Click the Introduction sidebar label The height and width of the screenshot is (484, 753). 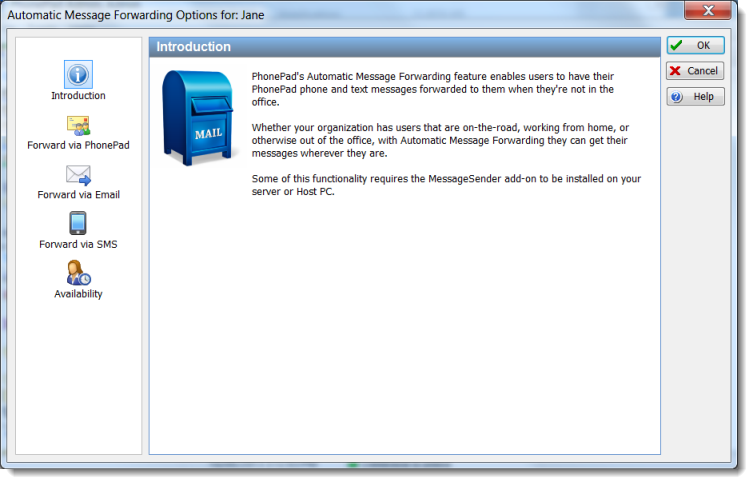point(78,96)
